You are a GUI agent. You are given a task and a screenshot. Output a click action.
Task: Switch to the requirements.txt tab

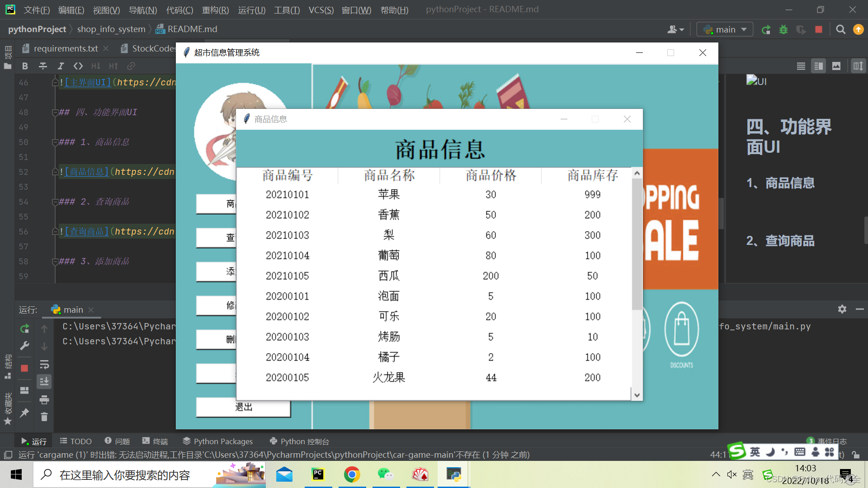[x=66, y=48]
